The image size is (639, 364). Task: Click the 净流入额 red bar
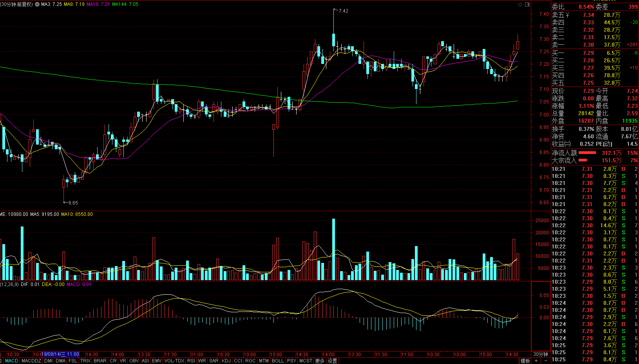587,153
